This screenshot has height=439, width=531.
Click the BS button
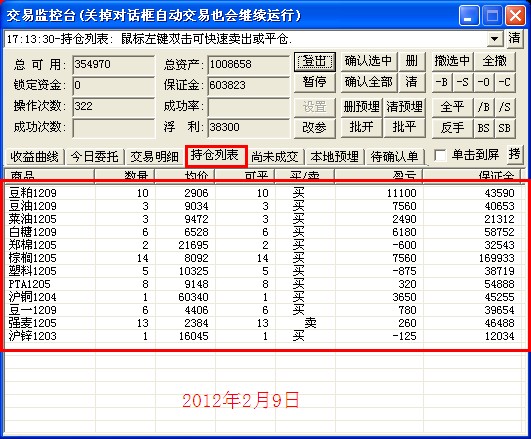coord(484,128)
